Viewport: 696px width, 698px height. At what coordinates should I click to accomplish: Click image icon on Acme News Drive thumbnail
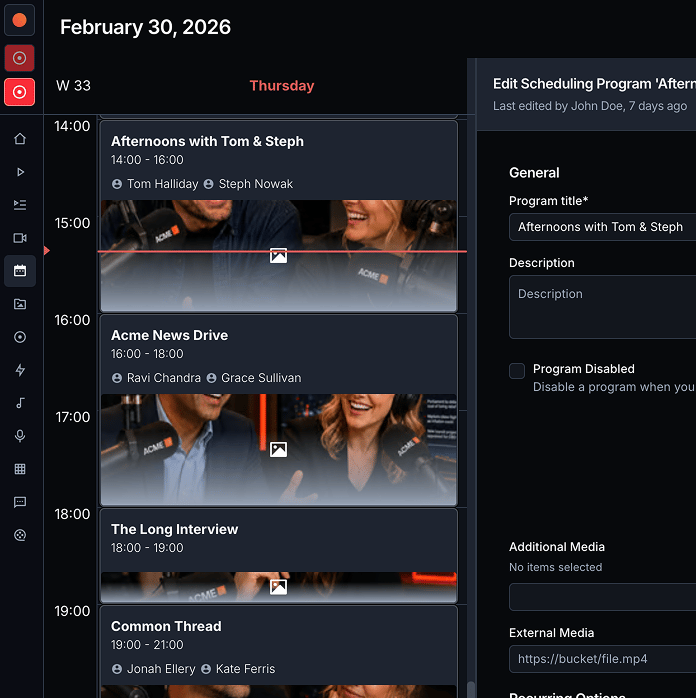(279, 450)
